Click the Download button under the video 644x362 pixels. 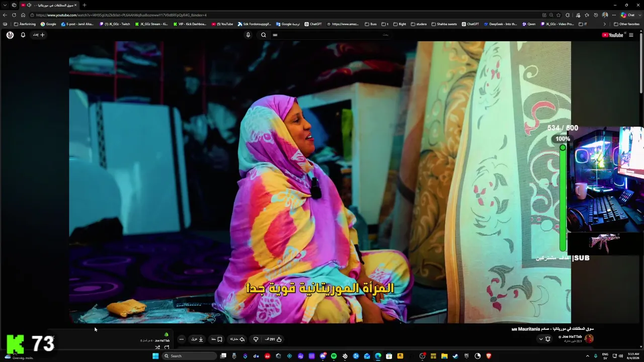(x=197, y=339)
